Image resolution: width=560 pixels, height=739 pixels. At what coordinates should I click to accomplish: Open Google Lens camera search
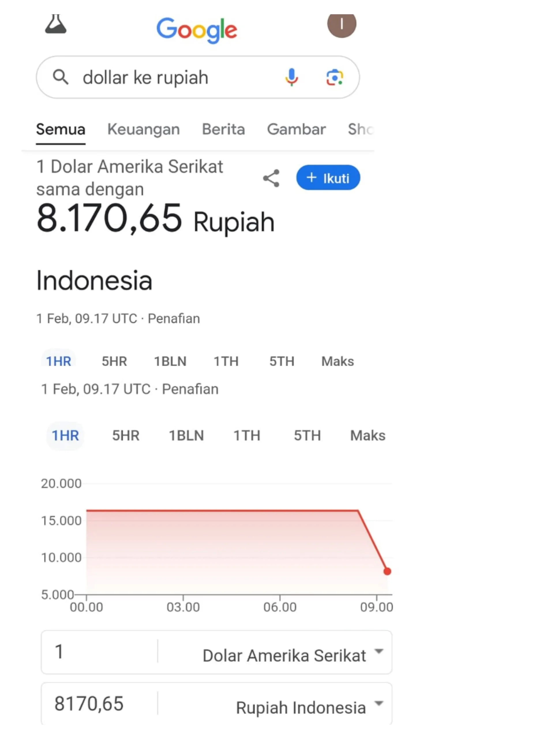(334, 77)
